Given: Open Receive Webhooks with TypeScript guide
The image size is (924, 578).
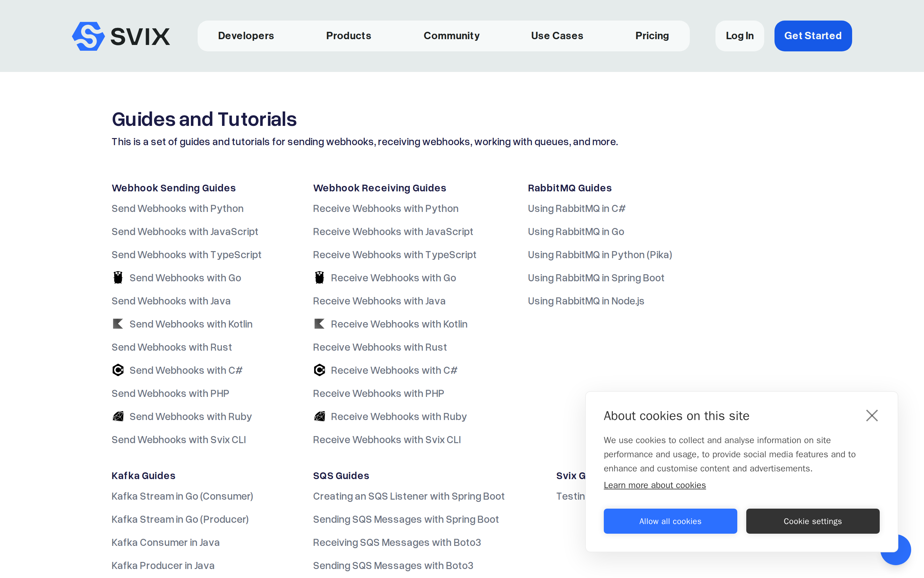Looking at the screenshot, I should 394,255.
